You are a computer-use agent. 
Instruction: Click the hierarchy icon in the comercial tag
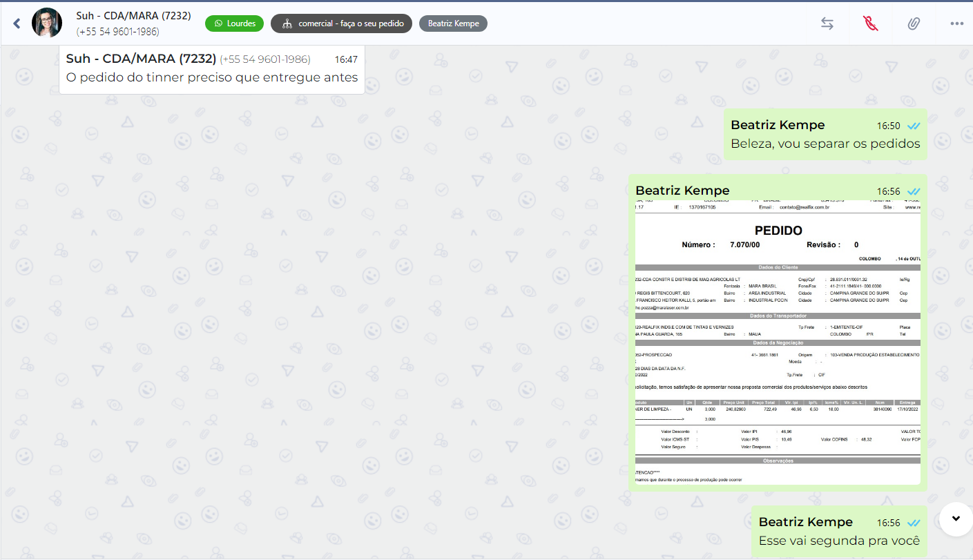click(x=287, y=23)
